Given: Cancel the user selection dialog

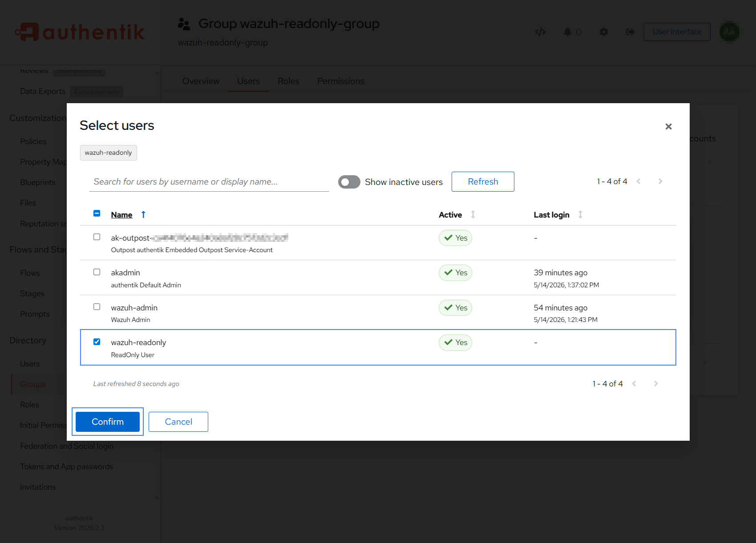Looking at the screenshot, I should tap(178, 422).
